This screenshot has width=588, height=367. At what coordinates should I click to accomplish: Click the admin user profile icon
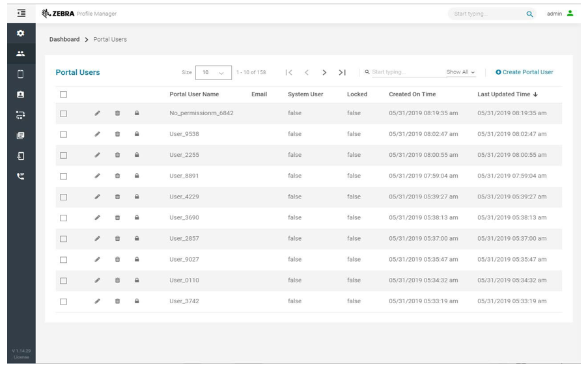coord(570,14)
